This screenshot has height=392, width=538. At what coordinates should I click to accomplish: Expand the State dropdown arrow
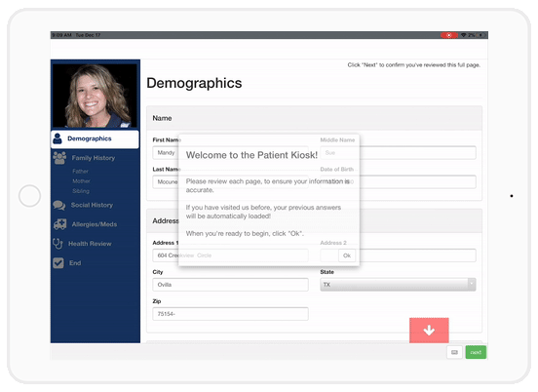[x=472, y=284]
